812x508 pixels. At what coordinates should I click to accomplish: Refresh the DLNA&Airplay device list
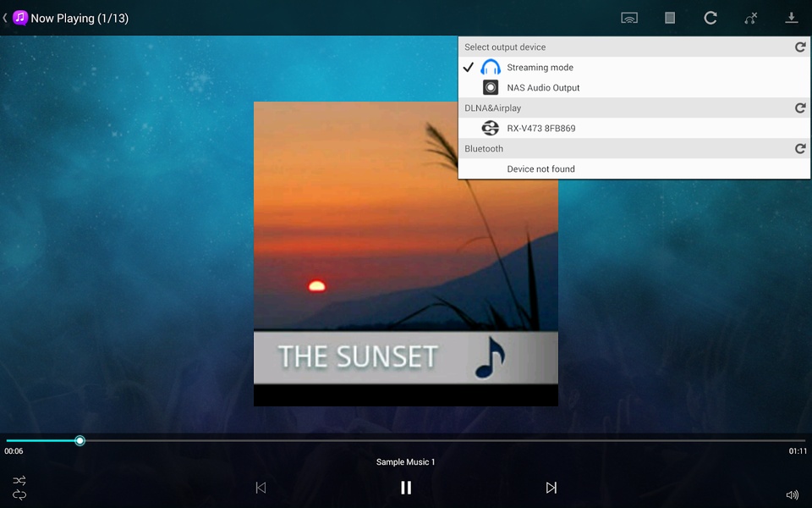pos(800,108)
